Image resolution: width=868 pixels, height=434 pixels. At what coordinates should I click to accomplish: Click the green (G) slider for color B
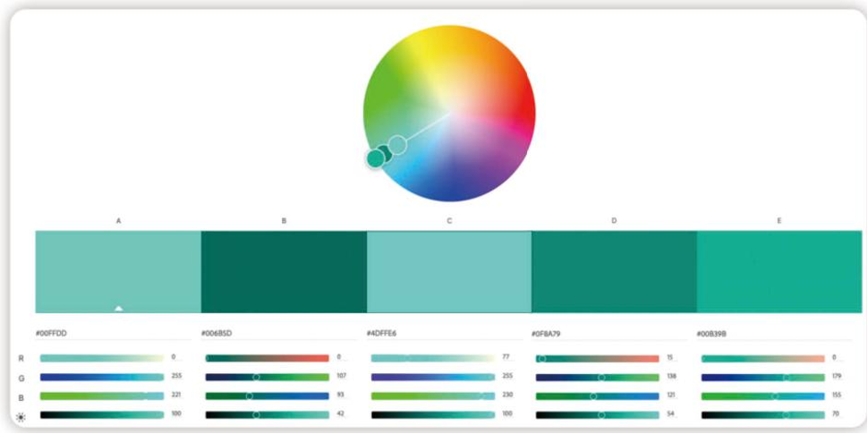[x=267, y=378]
